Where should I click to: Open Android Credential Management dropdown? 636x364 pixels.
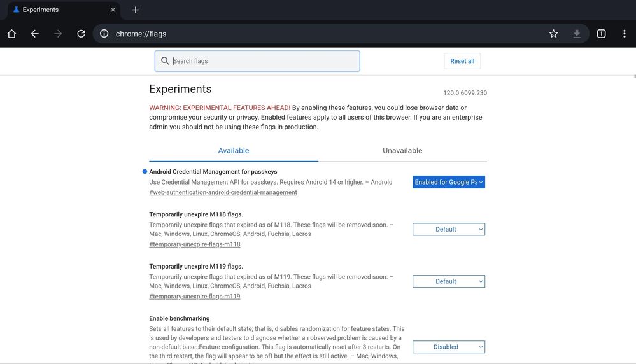coord(449,182)
